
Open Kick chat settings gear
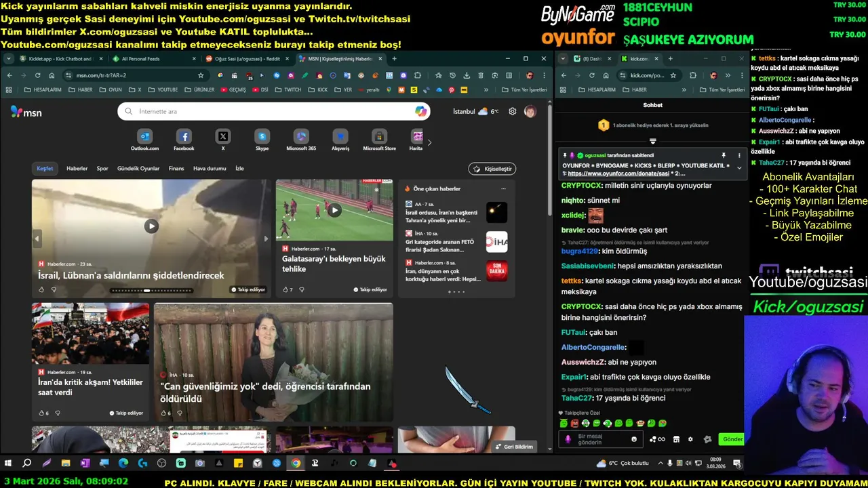690,439
